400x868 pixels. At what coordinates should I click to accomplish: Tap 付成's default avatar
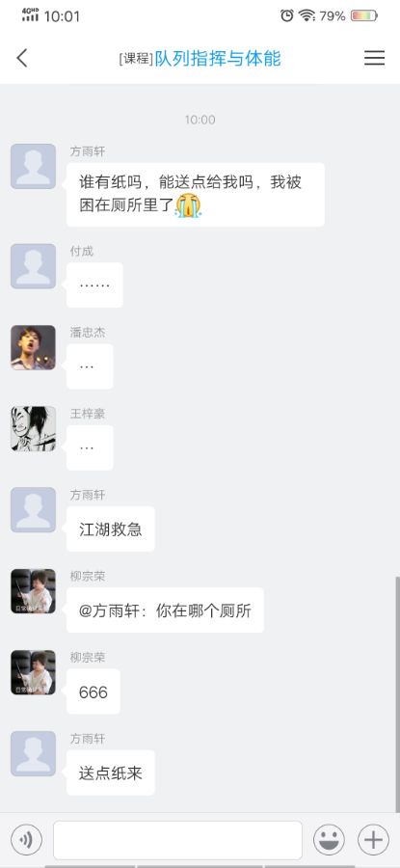tap(33, 266)
